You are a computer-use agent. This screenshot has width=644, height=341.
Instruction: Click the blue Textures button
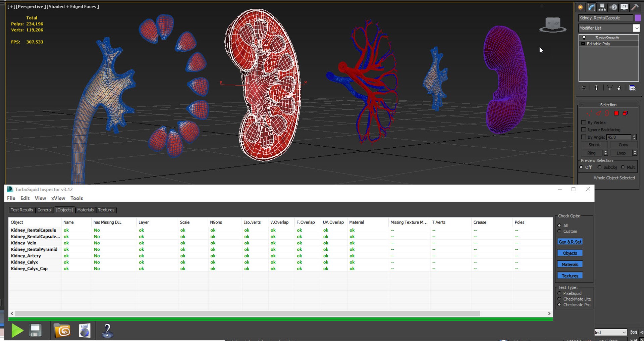[x=570, y=276]
